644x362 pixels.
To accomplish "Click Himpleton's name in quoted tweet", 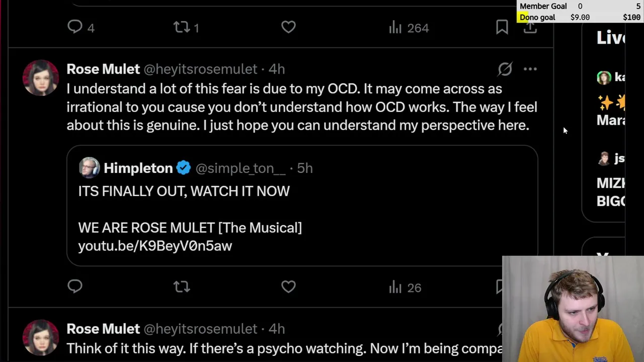I will click(138, 168).
